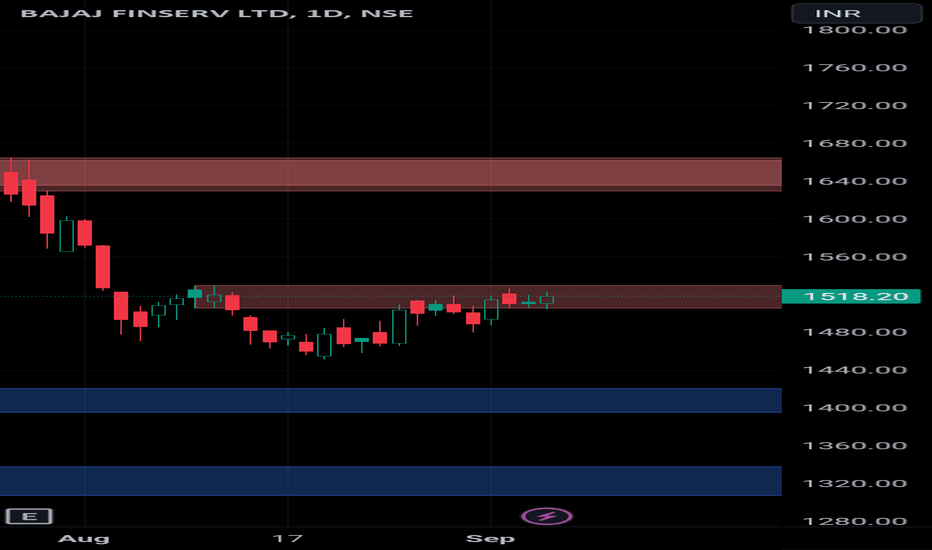Click the 1480.00 price axis label

[x=855, y=332]
